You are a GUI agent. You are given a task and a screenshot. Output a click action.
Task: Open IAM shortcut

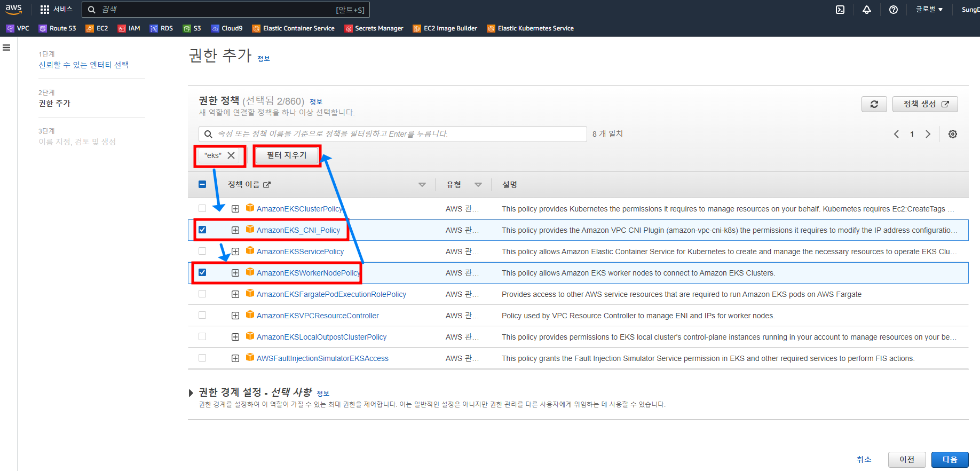tap(129, 28)
